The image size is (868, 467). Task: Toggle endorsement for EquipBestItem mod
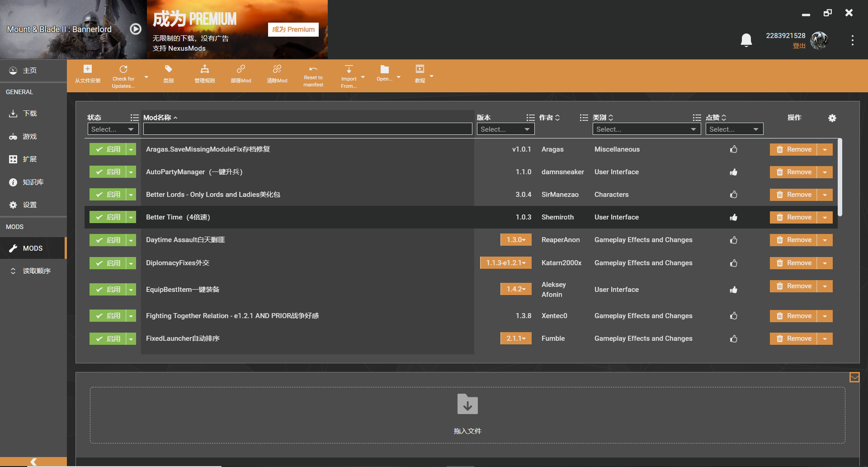tap(734, 290)
